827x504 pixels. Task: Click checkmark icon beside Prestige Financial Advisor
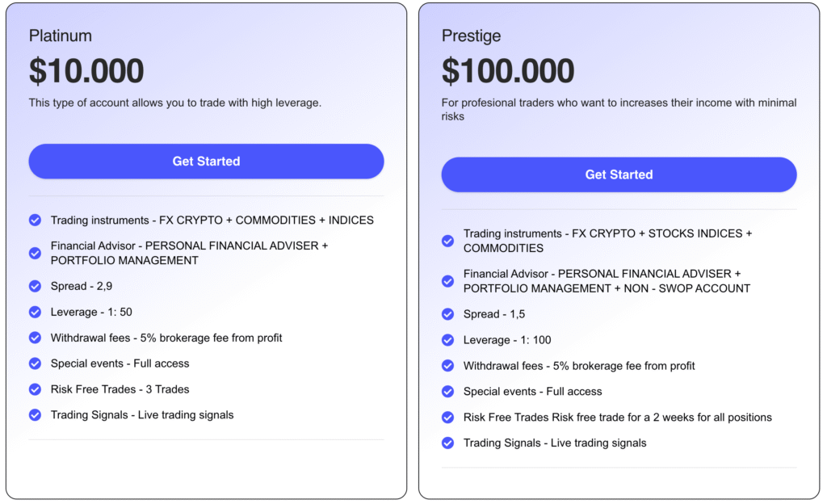pyautogui.click(x=447, y=281)
